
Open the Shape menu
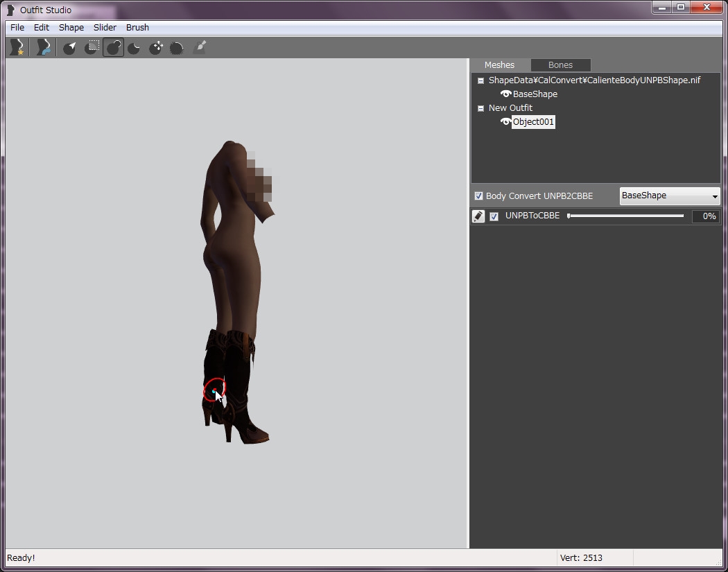coord(71,28)
